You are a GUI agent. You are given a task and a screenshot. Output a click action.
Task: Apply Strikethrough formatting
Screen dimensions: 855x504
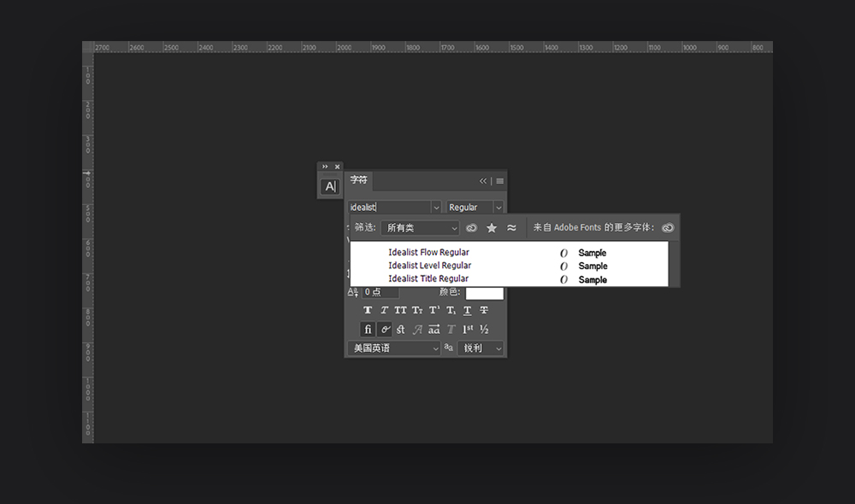(x=484, y=310)
